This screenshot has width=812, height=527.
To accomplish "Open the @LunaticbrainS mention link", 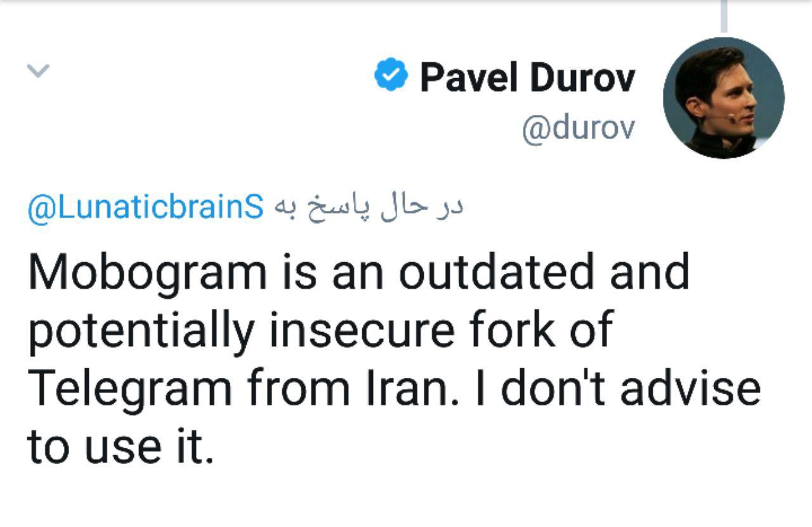I will (146, 207).
